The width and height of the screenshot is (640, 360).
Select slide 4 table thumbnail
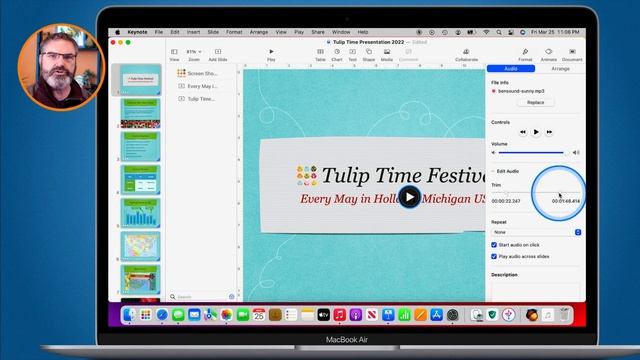point(140,179)
